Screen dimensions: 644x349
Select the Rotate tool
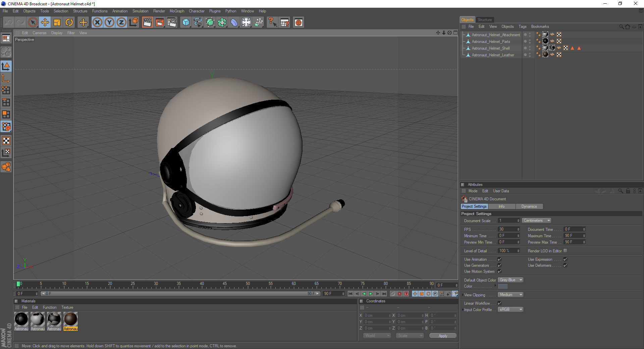(69, 22)
